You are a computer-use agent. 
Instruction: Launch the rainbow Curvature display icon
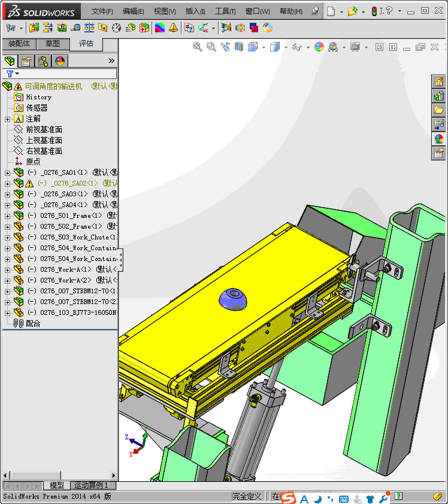159,28
